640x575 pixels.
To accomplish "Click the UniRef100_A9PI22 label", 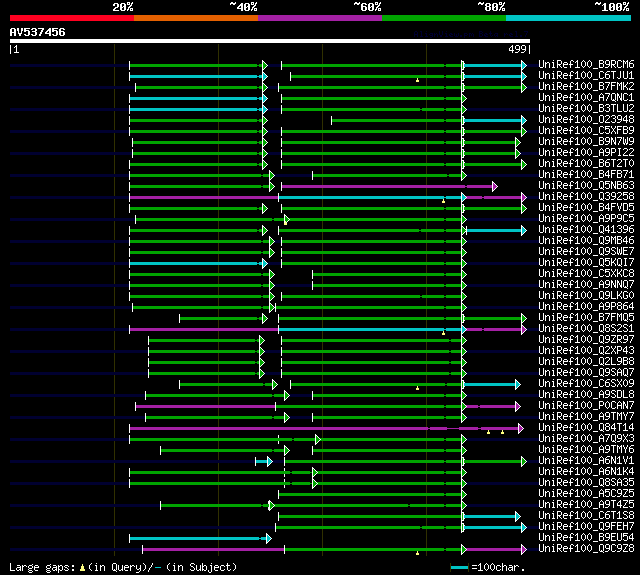I will tap(586, 153).
